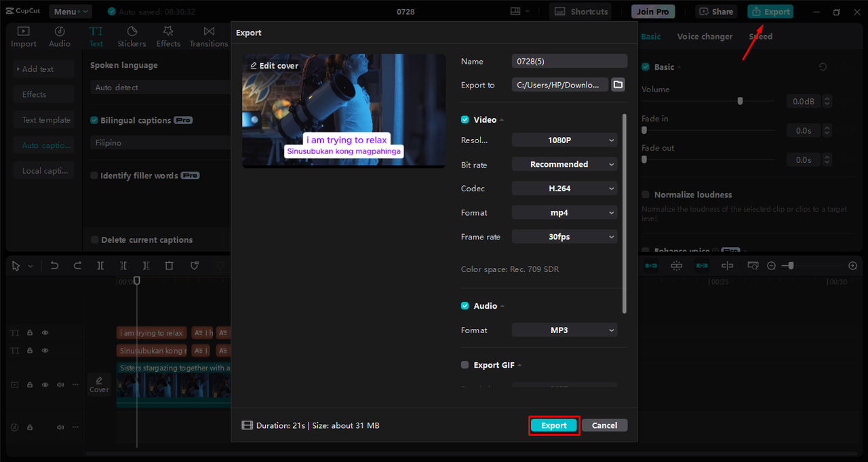Cancel the Export dialog
The image size is (868, 462).
[x=604, y=425]
